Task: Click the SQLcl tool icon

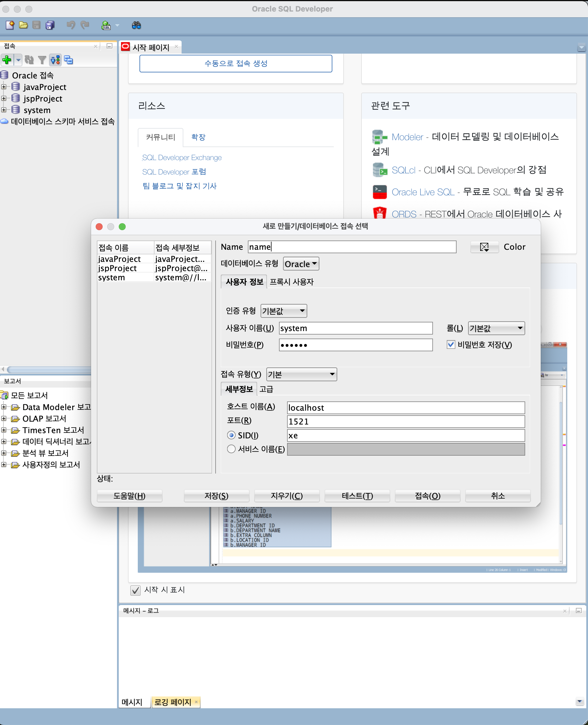Action: pos(379,170)
